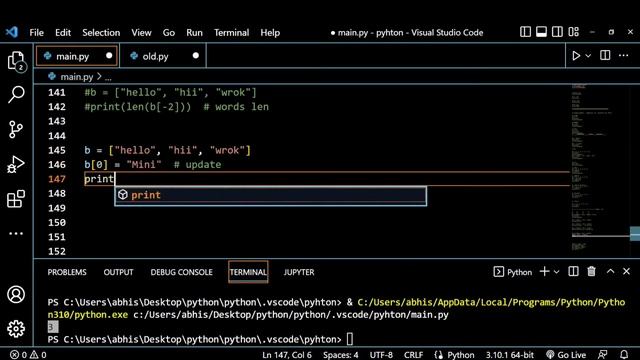This screenshot has width=640, height=360.
Task: Select interpreter 3.10.1 64-bit
Action: pyautogui.click(x=510, y=355)
